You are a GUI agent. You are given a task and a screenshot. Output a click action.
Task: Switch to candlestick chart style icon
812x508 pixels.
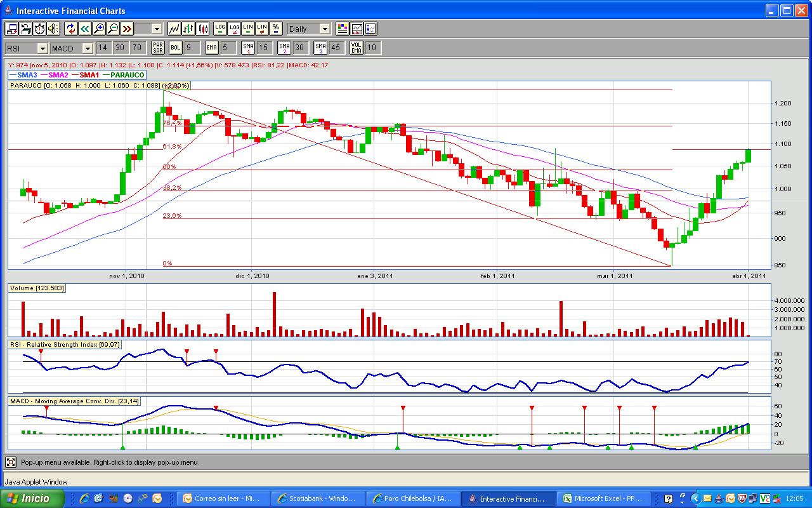(x=203, y=29)
